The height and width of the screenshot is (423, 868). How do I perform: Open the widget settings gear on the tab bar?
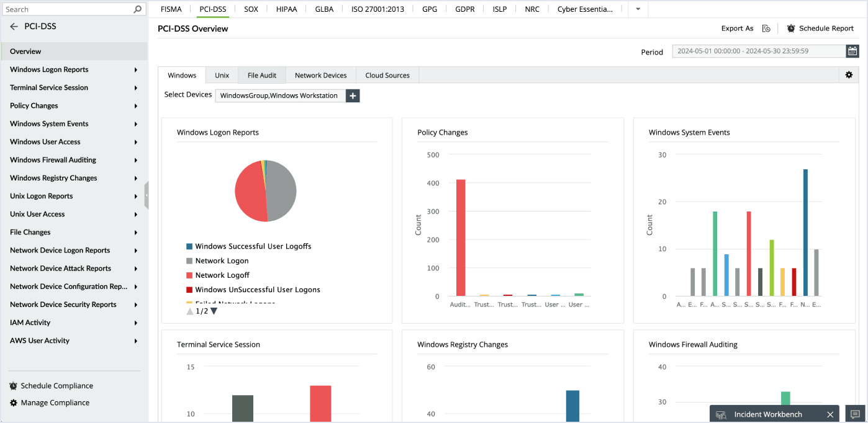(849, 74)
